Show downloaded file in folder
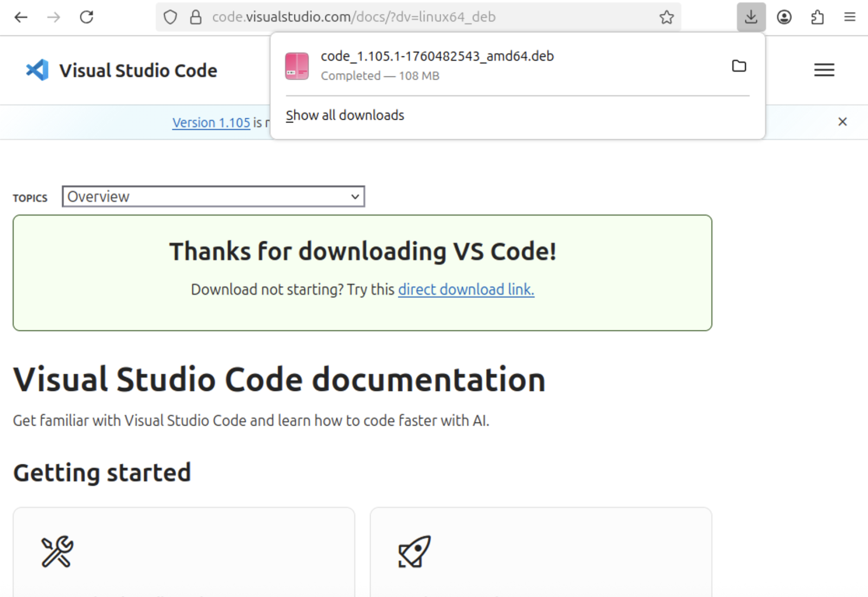 (739, 66)
